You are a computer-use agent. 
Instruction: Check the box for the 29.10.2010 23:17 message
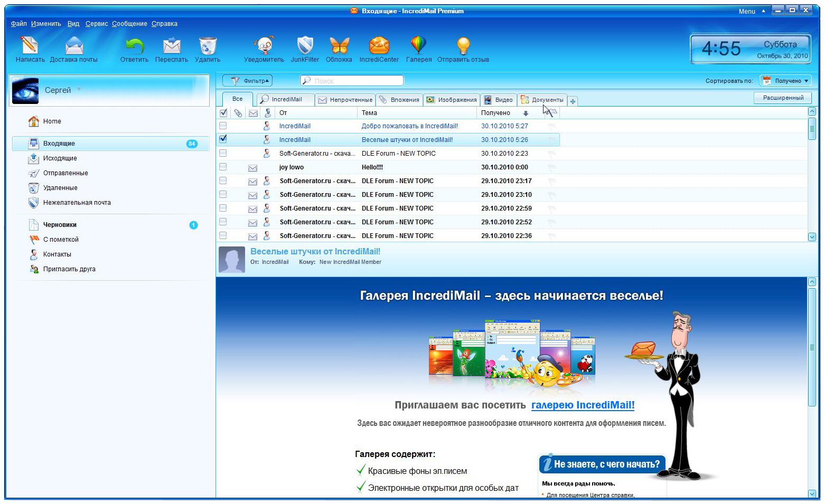pyautogui.click(x=223, y=181)
